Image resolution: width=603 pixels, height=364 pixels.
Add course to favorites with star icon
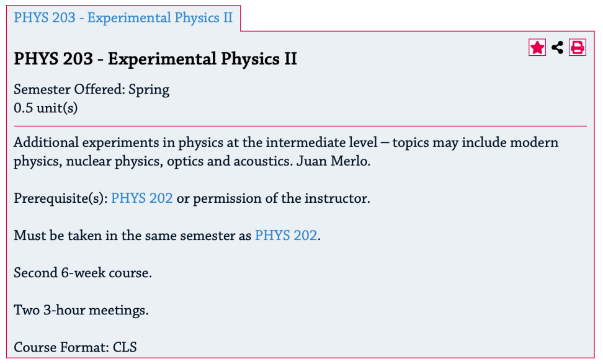click(x=537, y=47)
